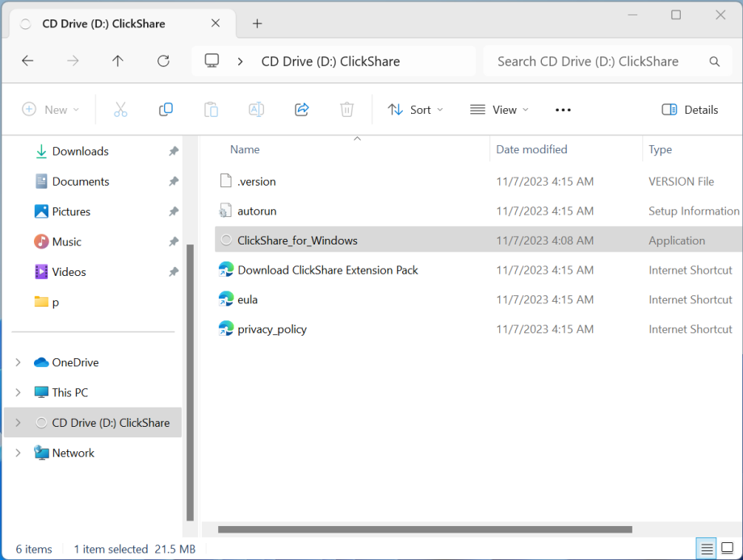Click the horizontal scrollbar in file list
Image resolution: width=743 pixels, height=560 pixels.
click(425, 529)
